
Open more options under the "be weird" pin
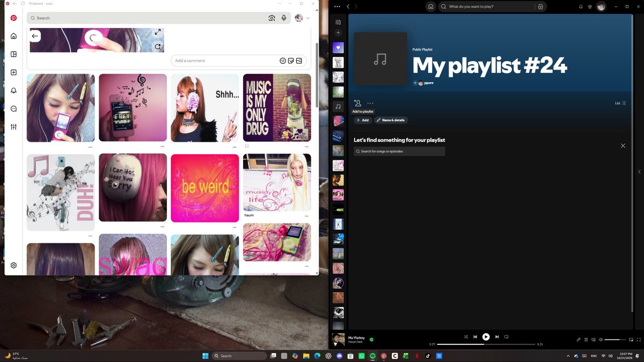tap(235, 227)
